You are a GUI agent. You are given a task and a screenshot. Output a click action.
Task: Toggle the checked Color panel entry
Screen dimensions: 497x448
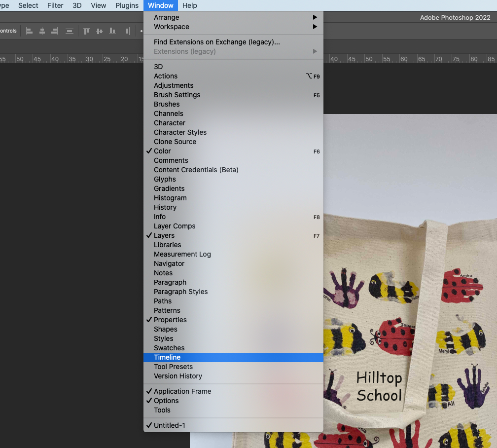(x=162, y=151)
